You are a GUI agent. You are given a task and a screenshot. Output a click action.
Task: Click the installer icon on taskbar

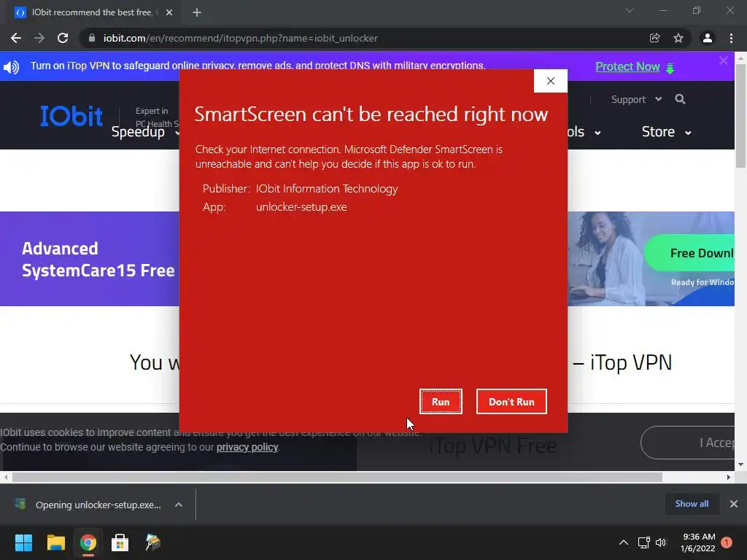[x=152, y=542]
